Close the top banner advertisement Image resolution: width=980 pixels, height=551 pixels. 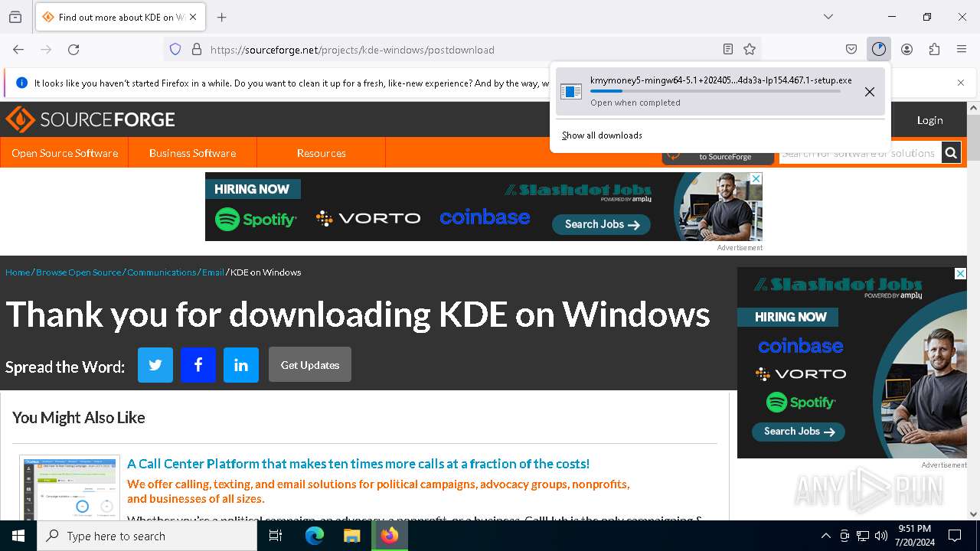pyautogui.click(x=756, y=178)
